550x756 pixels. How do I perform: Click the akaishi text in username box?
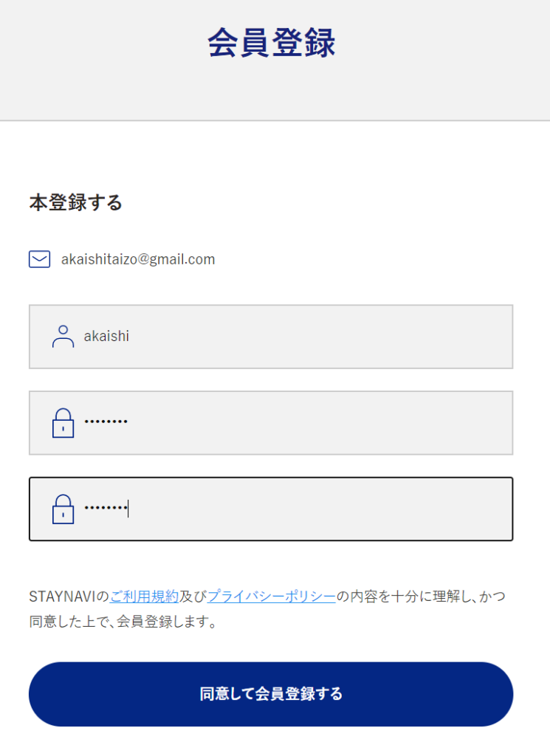106,337
